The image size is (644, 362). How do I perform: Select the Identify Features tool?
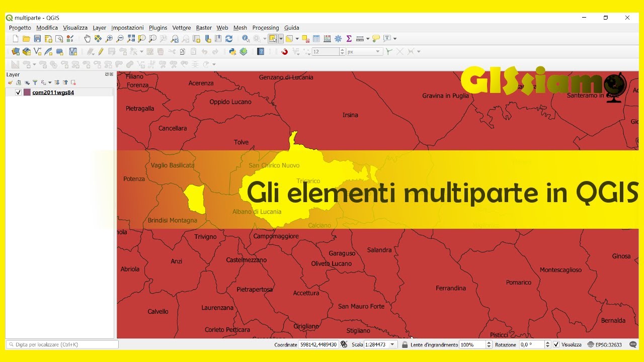246,38
